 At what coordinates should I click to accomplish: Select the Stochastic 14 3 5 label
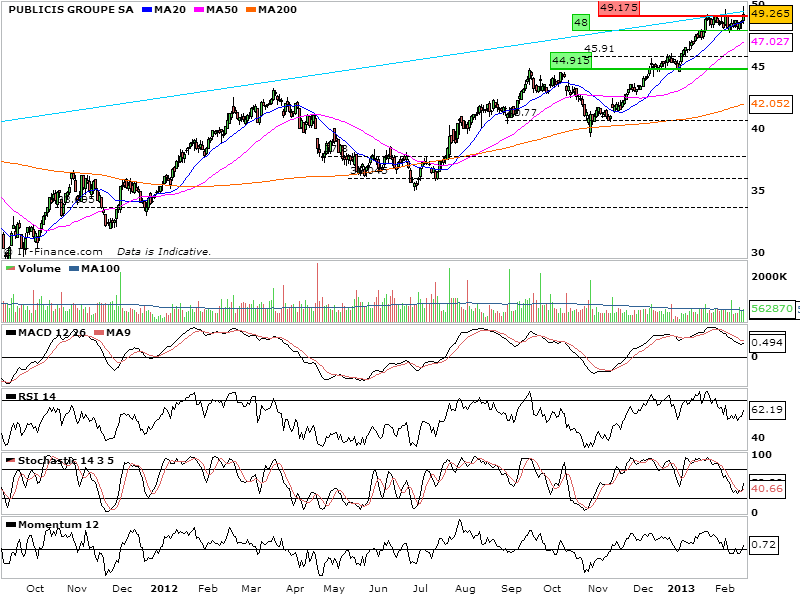(x=65, y=461)
